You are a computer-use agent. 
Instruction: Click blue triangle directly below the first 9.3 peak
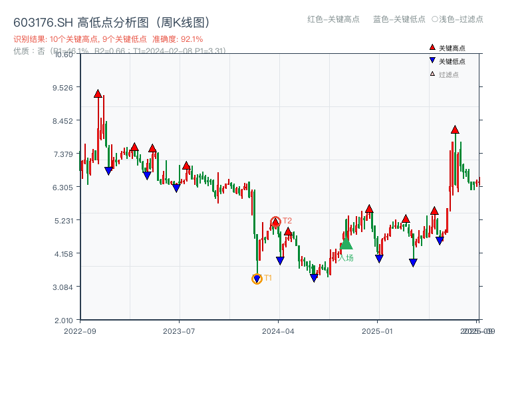(108, 171)
